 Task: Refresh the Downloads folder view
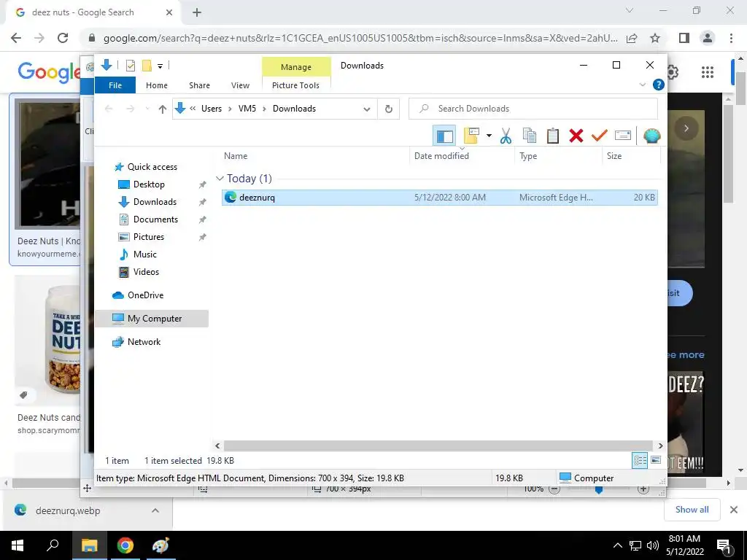(x=389, y=109)
